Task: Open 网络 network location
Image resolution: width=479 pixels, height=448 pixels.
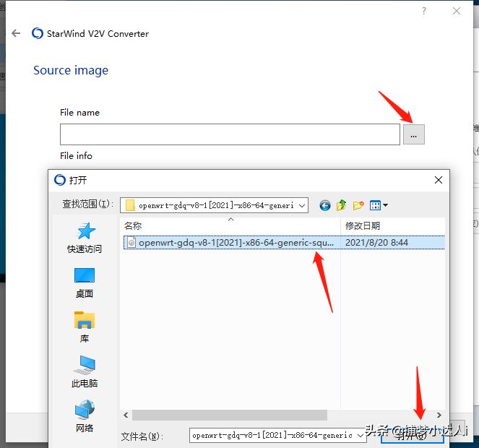Action: point(85,416)
